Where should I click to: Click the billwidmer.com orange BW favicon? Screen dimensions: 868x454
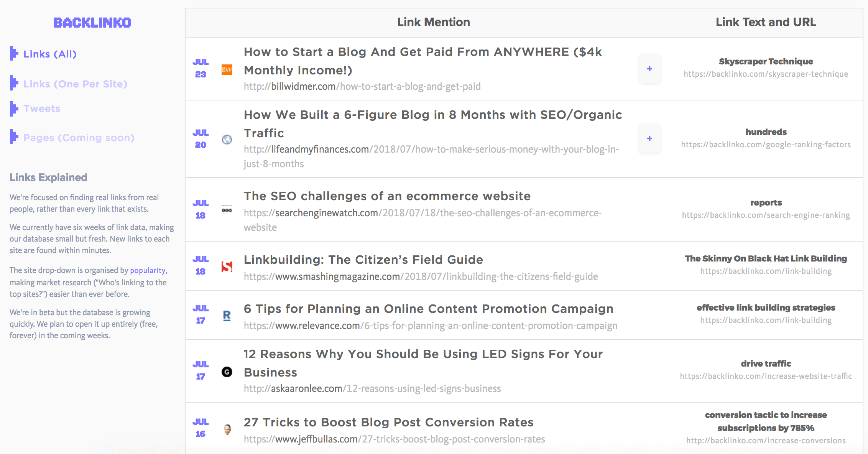click(x=227, y=69)
